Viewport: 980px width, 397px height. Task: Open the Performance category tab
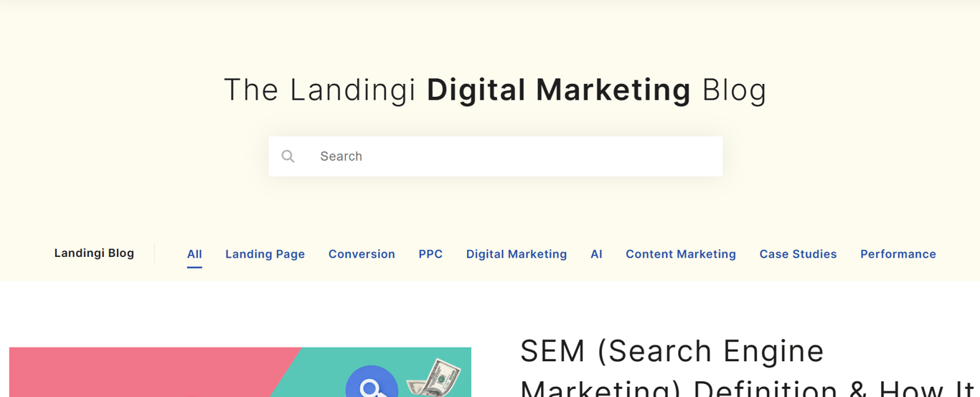898,254
